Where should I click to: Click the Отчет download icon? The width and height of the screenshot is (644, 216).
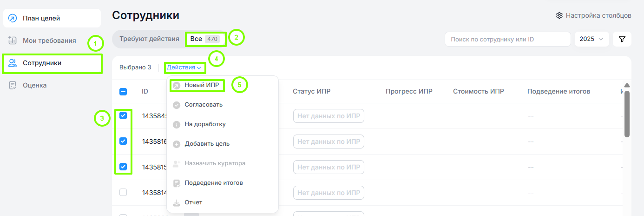pyautogui.click(x=177, y=202)
